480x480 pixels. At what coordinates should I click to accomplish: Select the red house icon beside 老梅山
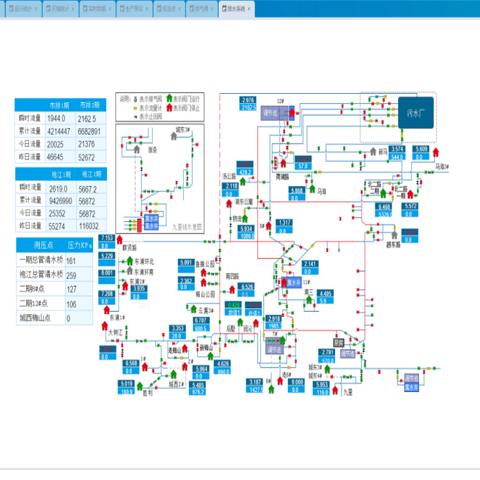click(x=185, y=349)
